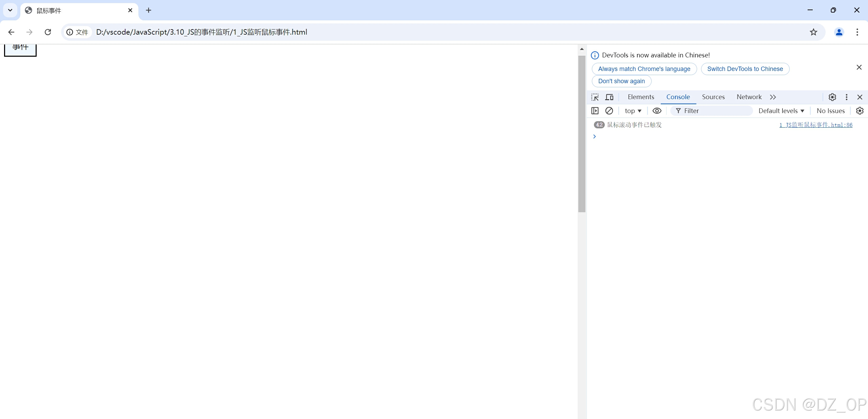Show the console sidebar panel icon
Image resolution: width=868 pixels, height=419 pixels.
click(595, 111)
